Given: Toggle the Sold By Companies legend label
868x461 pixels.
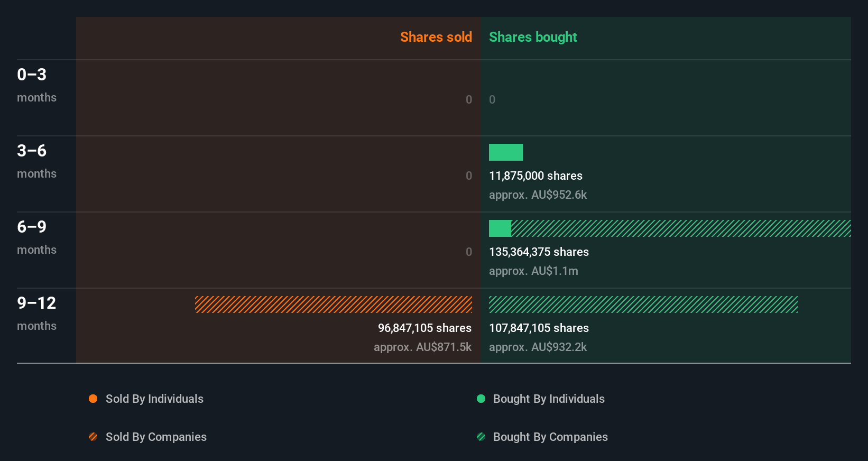Looking at the screenshot, I should tap(156, 437).
